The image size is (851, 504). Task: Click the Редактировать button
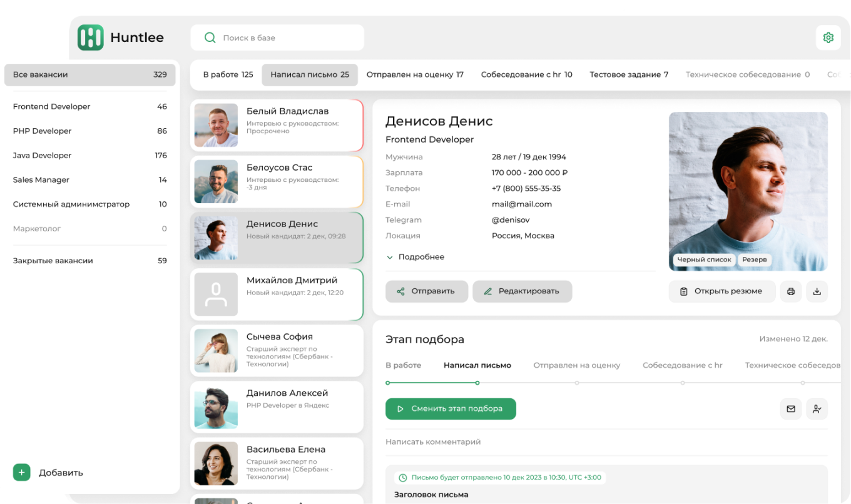(522, 291)
